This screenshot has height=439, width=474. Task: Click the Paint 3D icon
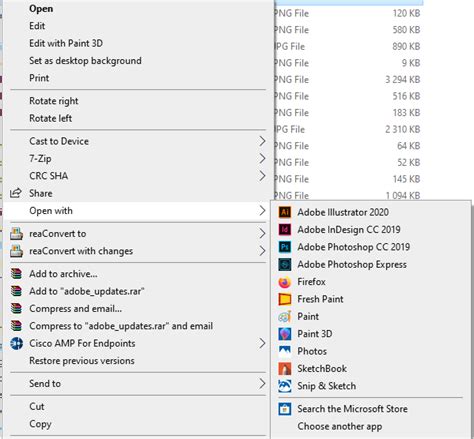[285, 334]
